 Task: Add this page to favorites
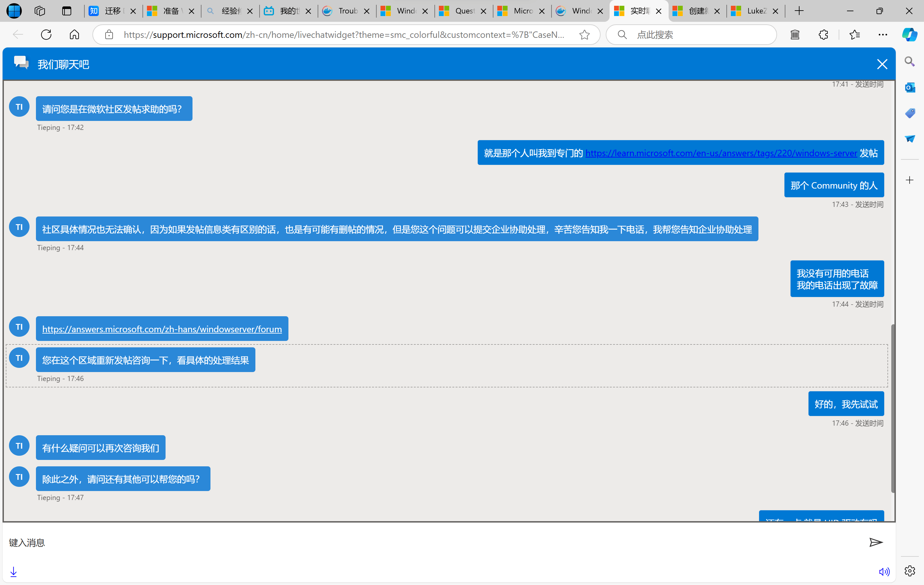pyautogui.click(x=584, y=35)
